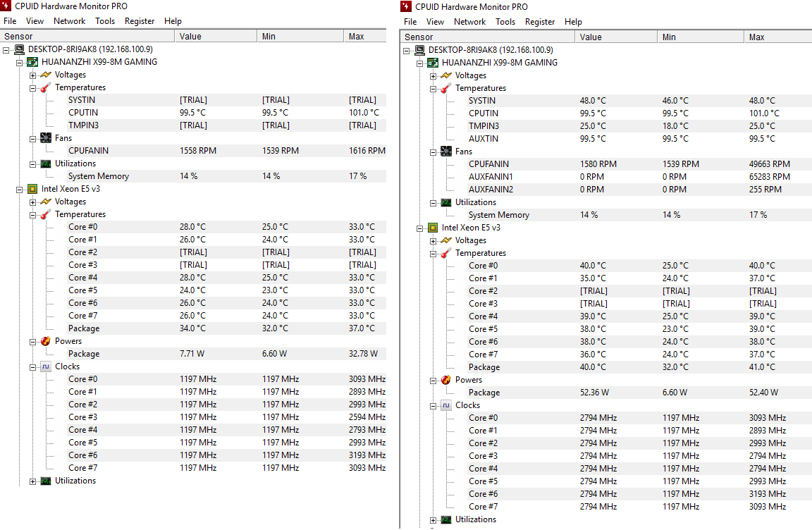Click the Intel Xeon CPU chip icon in right window

click(433, 228)
